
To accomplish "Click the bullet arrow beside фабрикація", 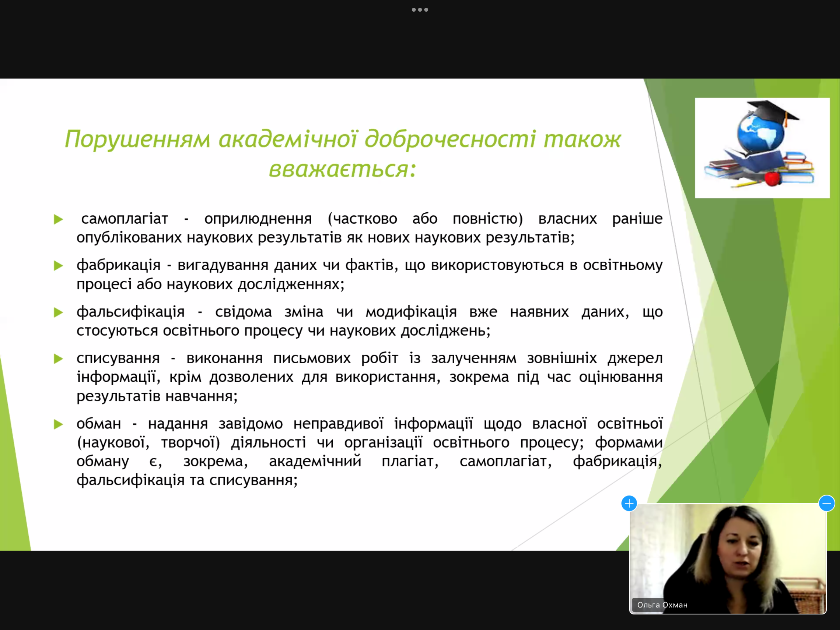I will coord(58,266).
